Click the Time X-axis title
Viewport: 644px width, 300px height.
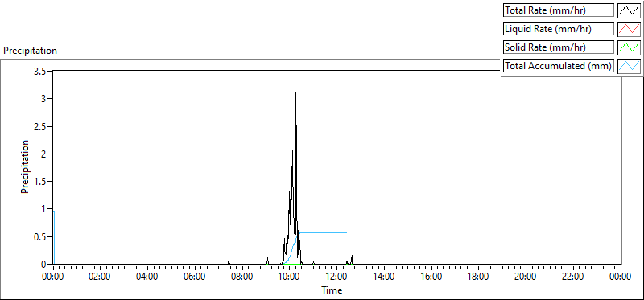point(332,290)
